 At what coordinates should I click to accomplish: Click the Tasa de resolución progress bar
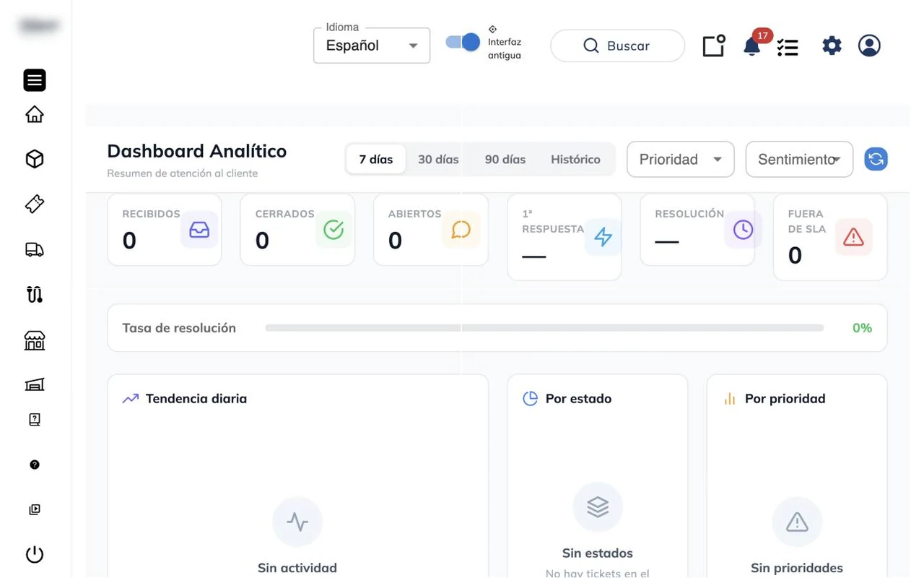544,328
